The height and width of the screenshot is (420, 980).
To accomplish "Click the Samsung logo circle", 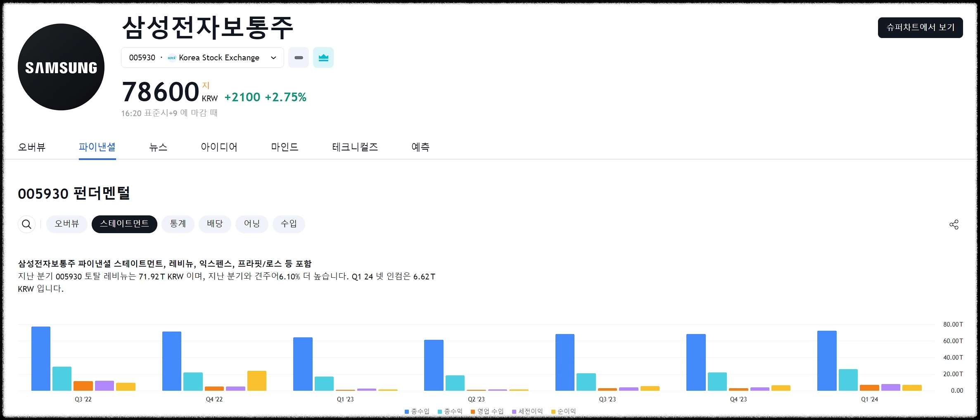I will (x=61, y=67).
